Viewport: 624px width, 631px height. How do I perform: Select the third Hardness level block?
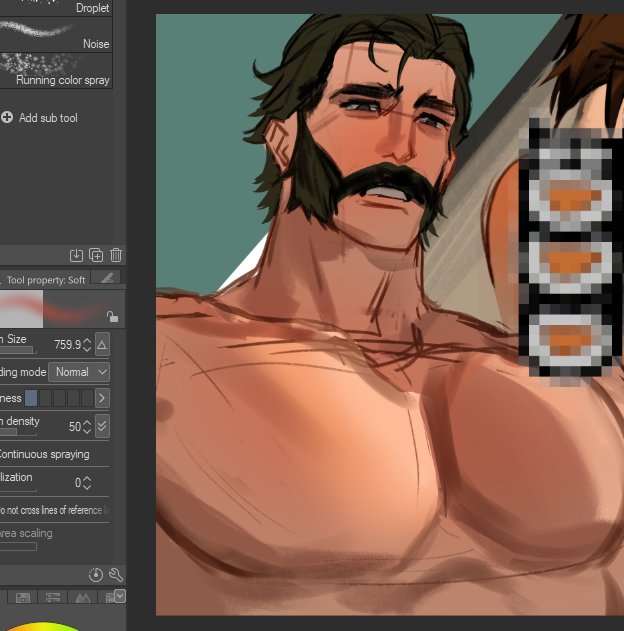[59, 398]
